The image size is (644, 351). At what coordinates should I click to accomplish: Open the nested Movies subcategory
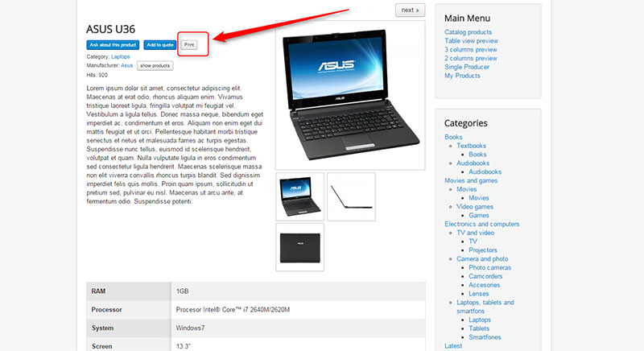click(479, 198)
